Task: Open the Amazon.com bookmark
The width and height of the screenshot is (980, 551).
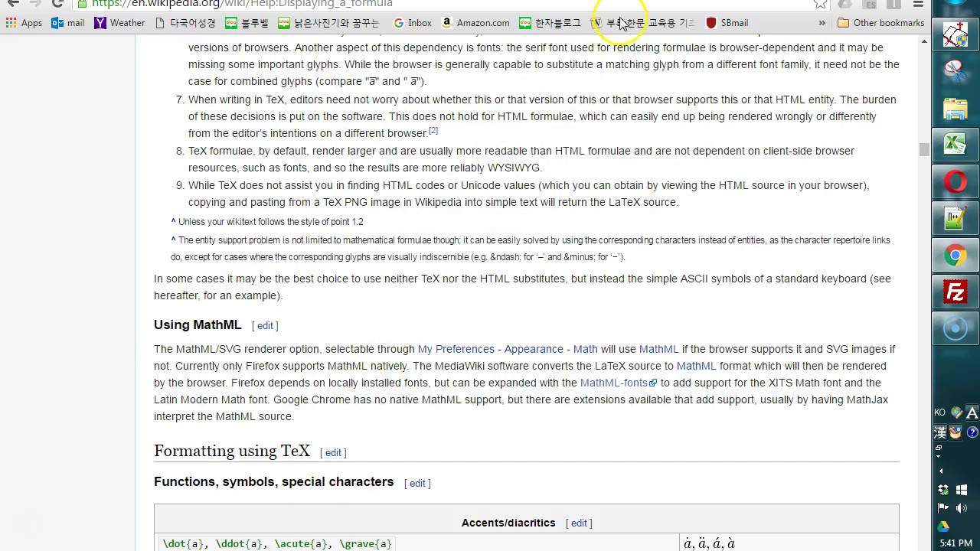Action: tap(475, 23)
